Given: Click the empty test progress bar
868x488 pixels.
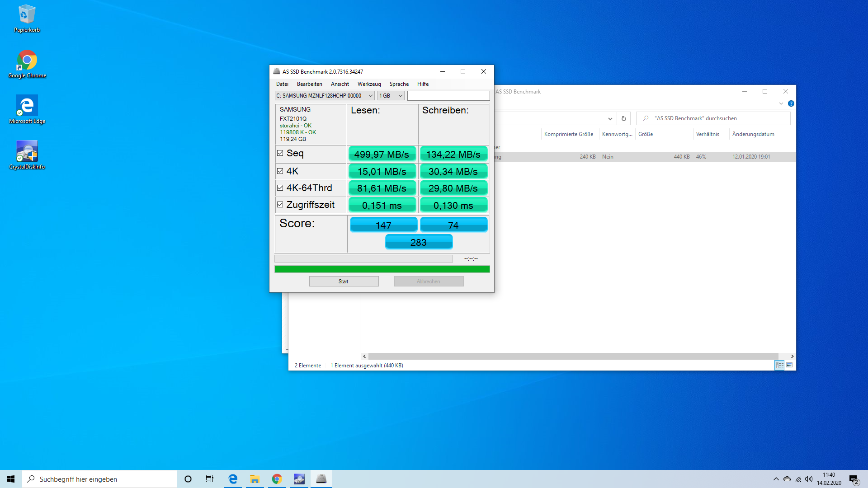Looking at the screenshot, I should tap(363, 259).
